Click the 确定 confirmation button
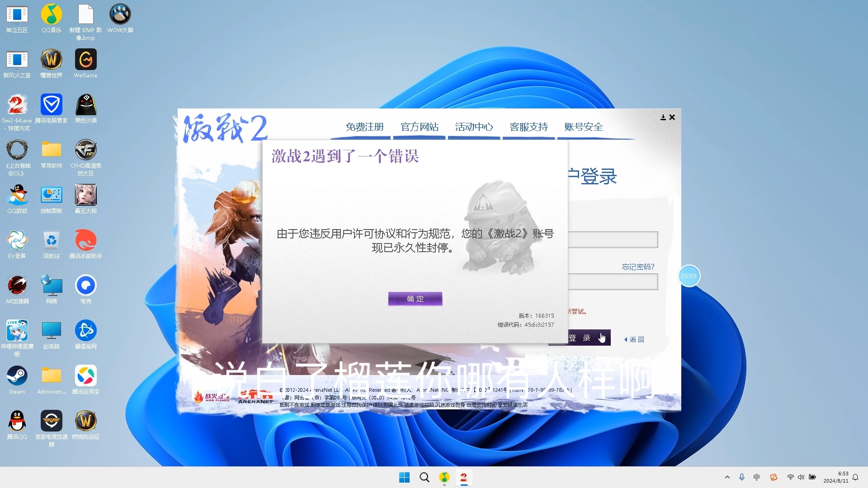This screenshot has height=488, width=868. tap(415, 299)
